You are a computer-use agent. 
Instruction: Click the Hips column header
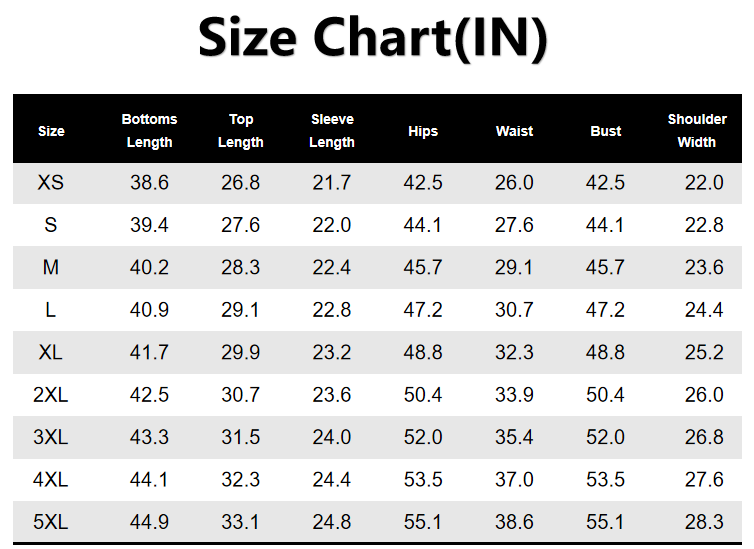(423, 131)
